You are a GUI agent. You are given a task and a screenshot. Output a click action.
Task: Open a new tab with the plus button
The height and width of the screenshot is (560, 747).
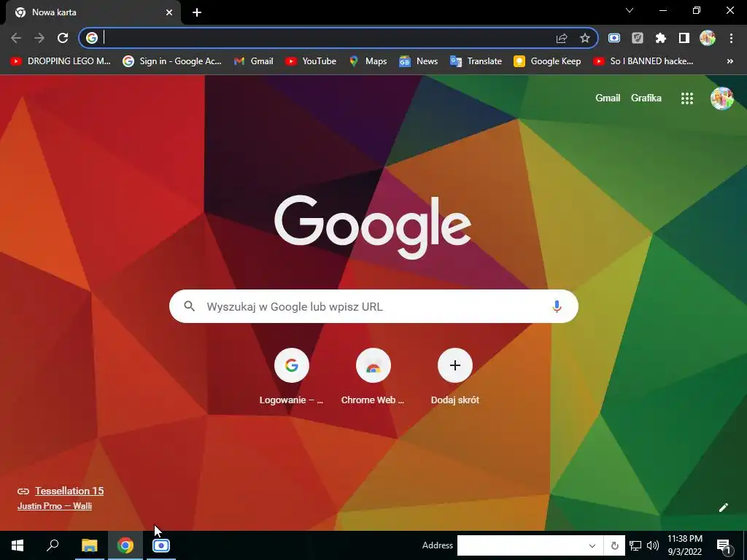[197, 13]
